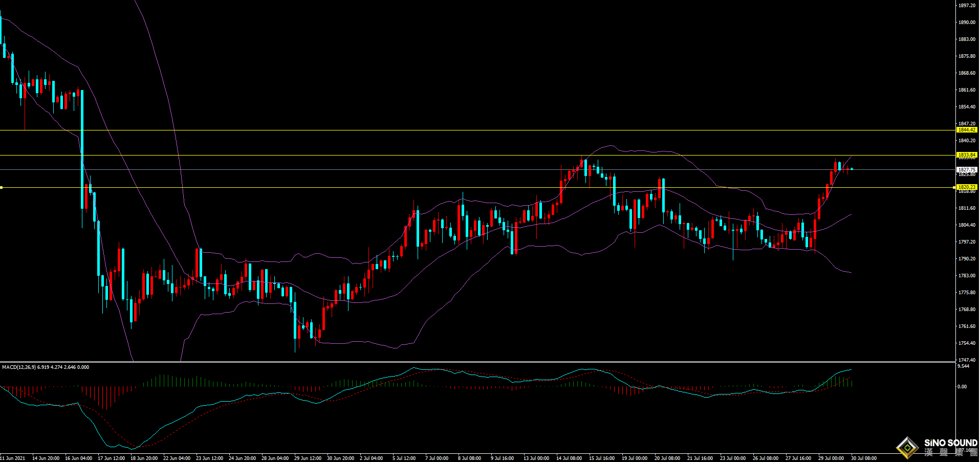
Task: Click the 1840.20 price axis label
Action: tap(967, 141)
